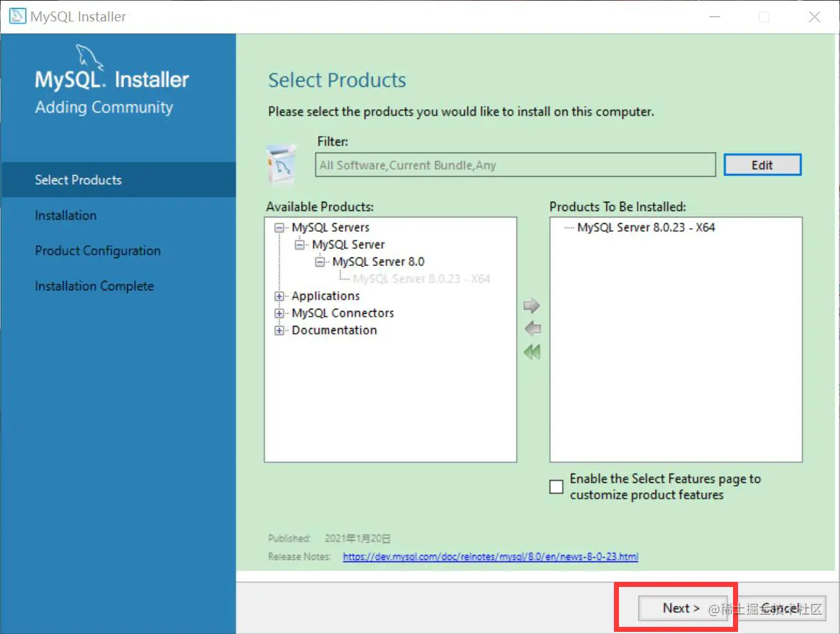The width and height of the screenshot is (840, 634).
Task: Select MySQL Server 8.0.23 - X64 to be installed
Action: 646,227
